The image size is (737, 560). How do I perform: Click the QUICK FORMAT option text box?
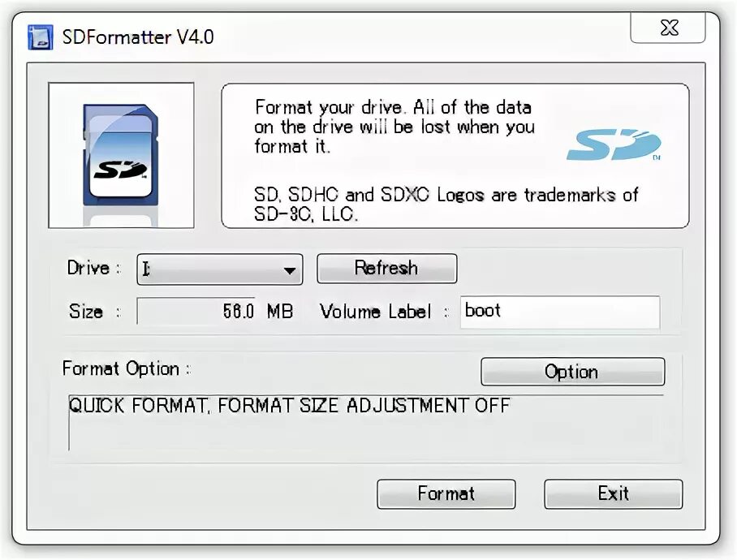point(366,422)
